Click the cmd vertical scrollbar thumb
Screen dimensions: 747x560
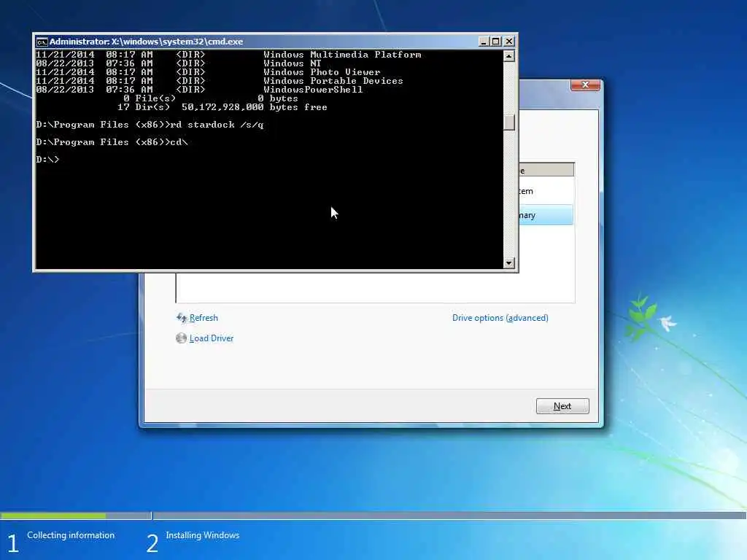[508, 122]
